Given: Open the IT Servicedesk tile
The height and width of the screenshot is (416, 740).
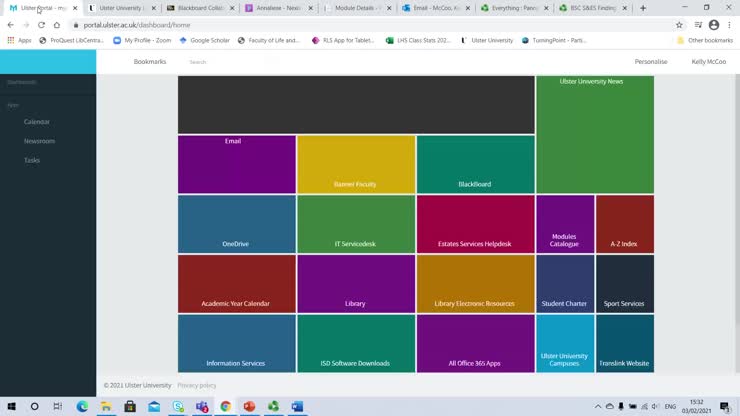Looking at the screenshot, I should point(356,224).
